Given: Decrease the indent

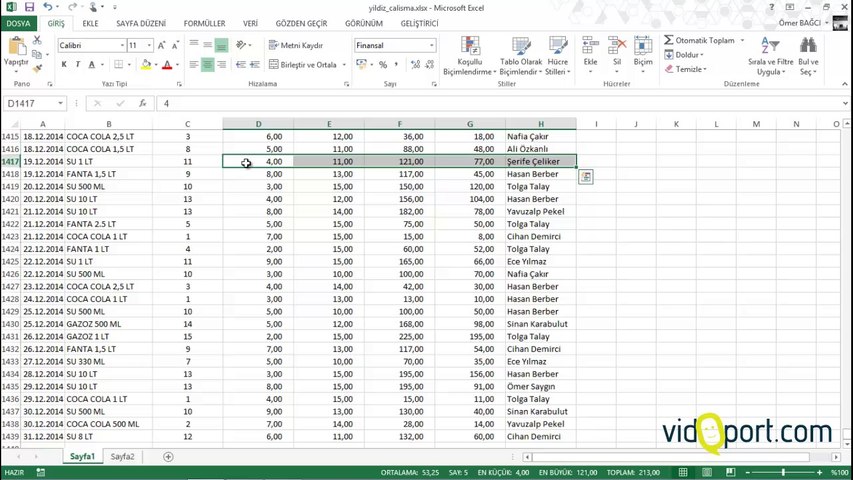Looking at the screenshot, I should [x=241, y=64].
